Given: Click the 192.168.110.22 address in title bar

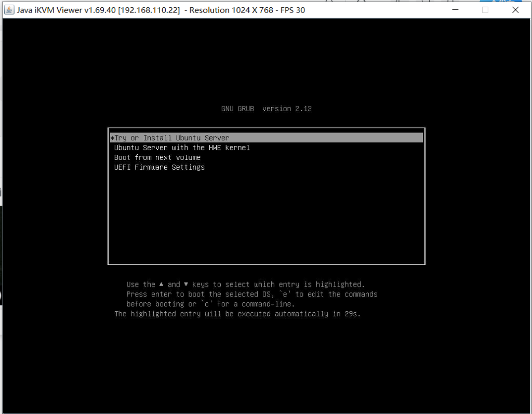Looking at the screenshot, I should click(x=149, y=10).
